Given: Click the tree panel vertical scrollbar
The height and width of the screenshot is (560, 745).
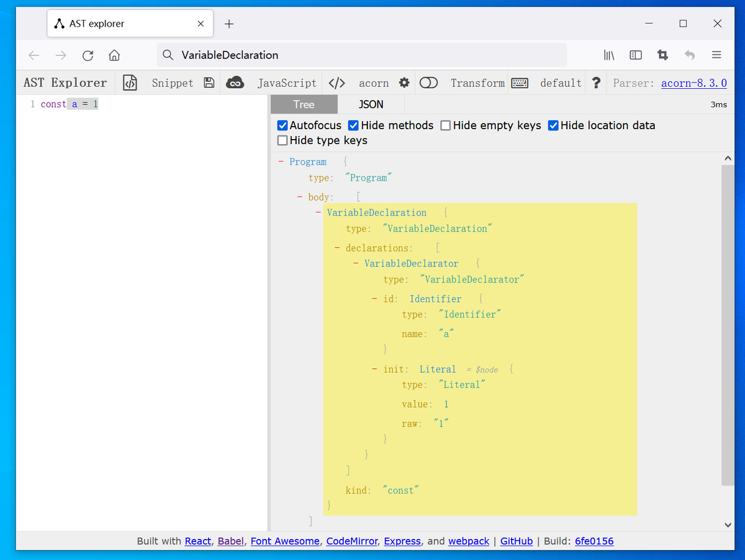Looking at the screenshot, I should [728, 323].
